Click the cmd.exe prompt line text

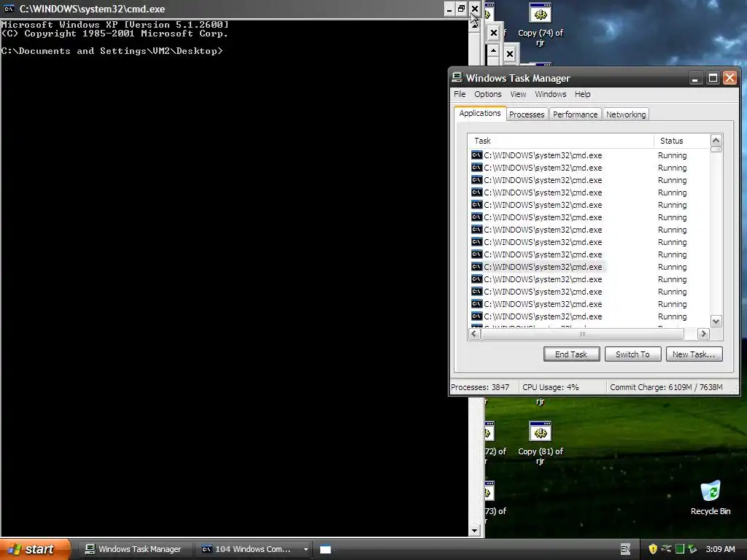pyautogui.click(x=112, y=51)
